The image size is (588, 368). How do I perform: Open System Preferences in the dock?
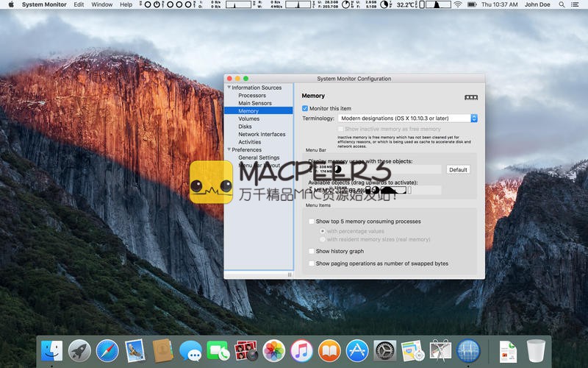click(384, 350)
